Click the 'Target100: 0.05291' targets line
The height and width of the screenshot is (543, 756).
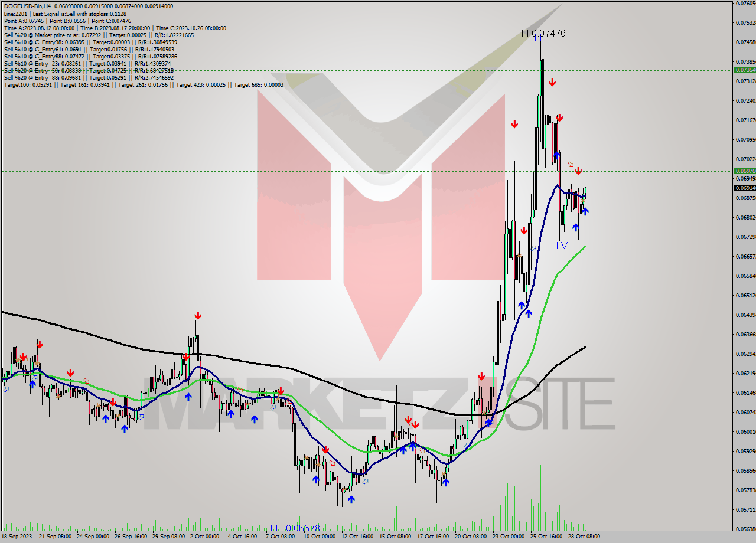pyautogui.click(x=144, y=84)
